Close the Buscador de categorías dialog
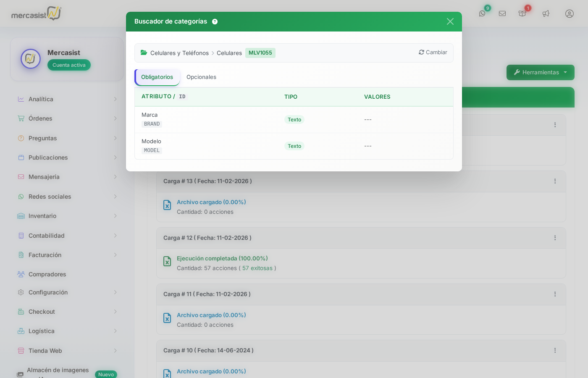Screen dimensions: 588x378 [x=450, y=21]
